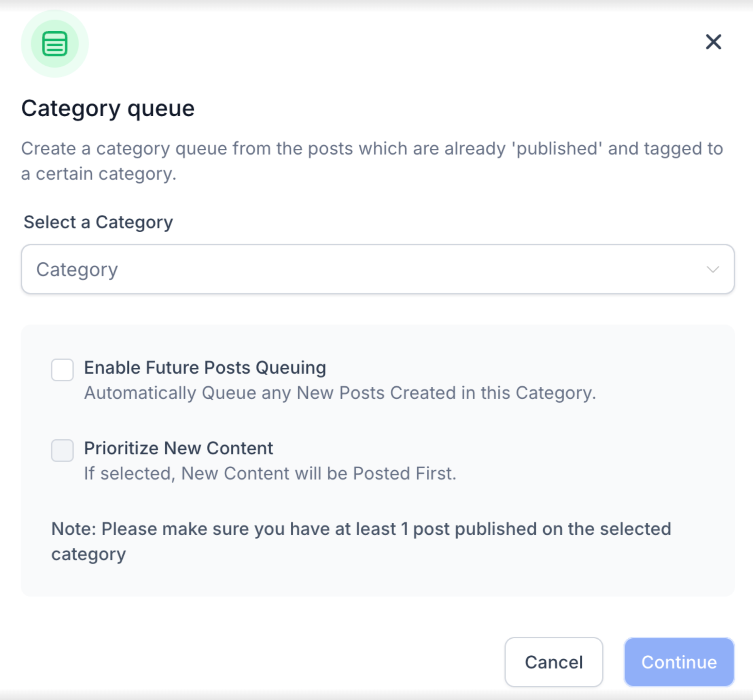Click the "Category queue" heading
This screenshot has height=700, width=753.
(x=108, y=108)
